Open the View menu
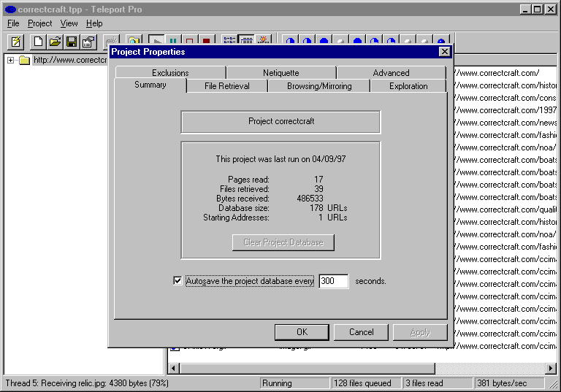 click(69, 23)
